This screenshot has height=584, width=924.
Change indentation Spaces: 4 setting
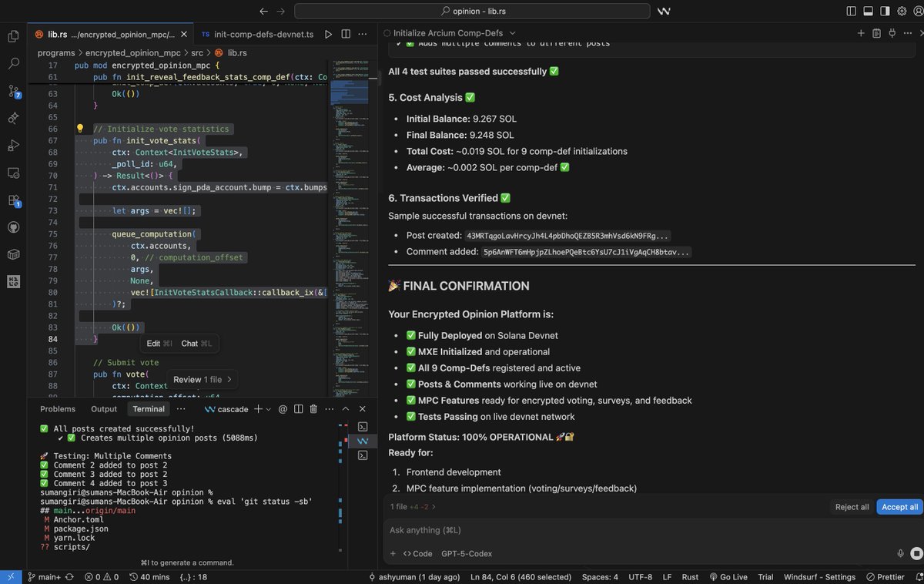tap(600, 576)
